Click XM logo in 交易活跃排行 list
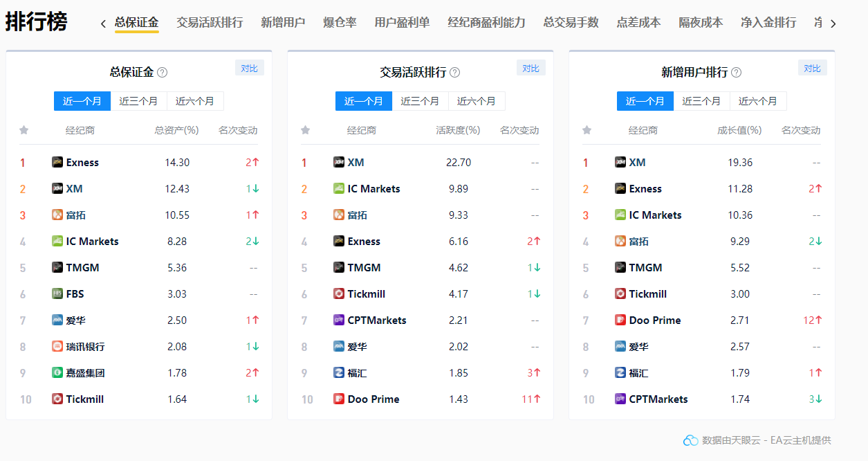 coord(339,163)
